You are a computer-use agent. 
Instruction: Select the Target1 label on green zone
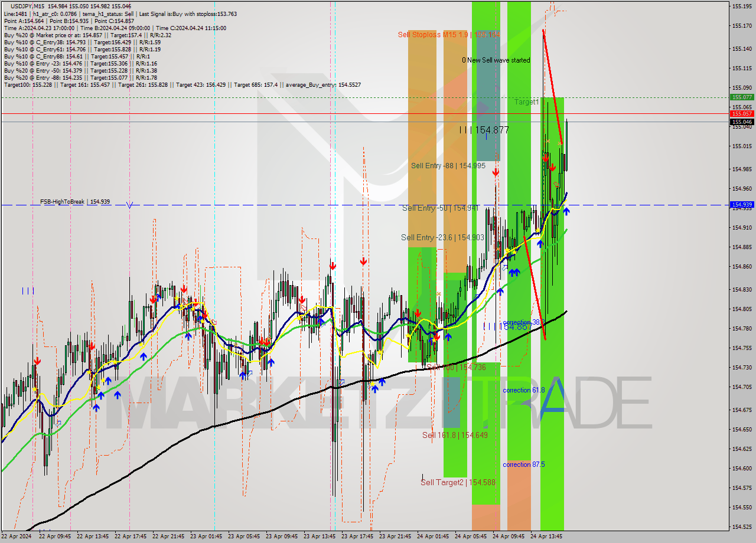(x=526, y=102)
